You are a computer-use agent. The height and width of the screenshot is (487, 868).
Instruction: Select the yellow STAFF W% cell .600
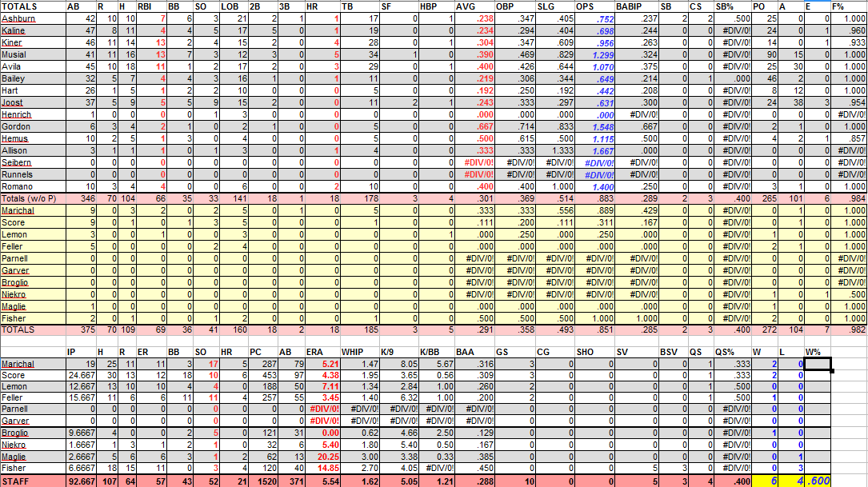point(817,481)
